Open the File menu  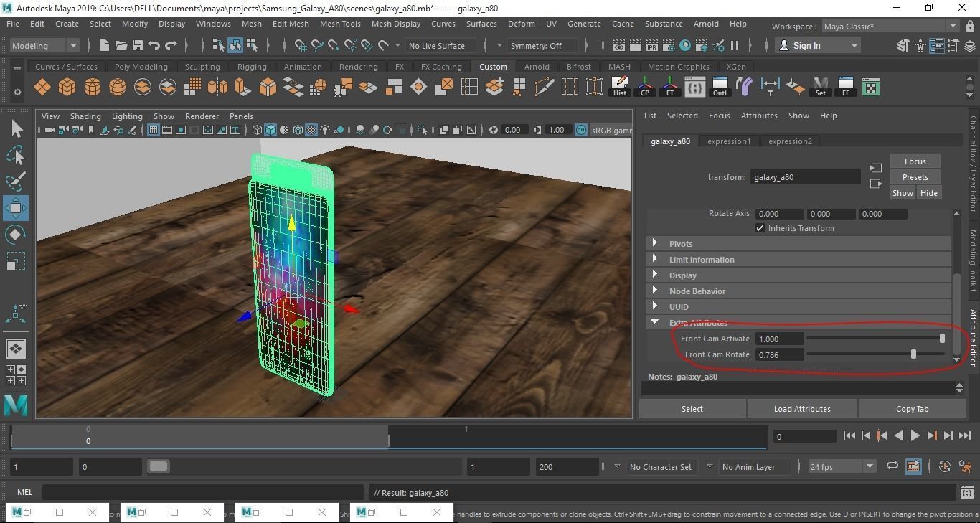pyautogui.click(x=13, y=24)
